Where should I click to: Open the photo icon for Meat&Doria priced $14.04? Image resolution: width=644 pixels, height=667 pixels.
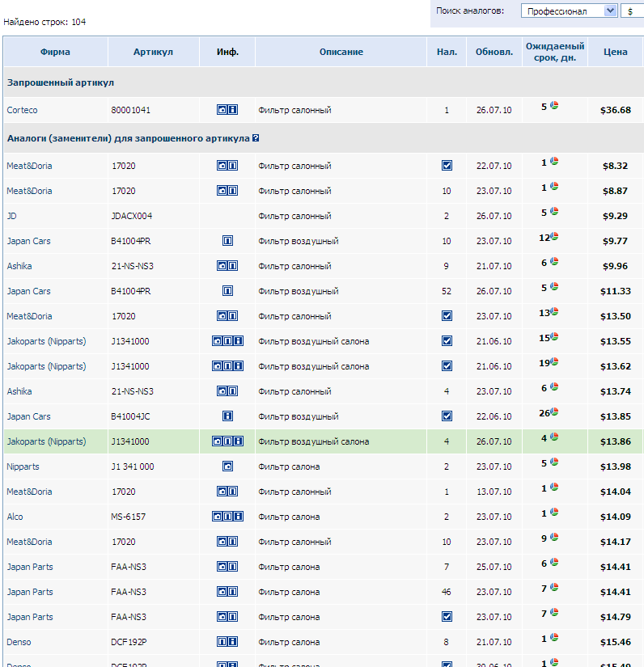coord(222,492)
